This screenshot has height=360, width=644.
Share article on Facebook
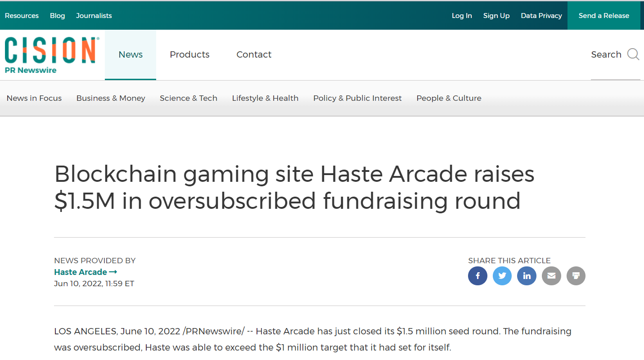tap(477, 276)
